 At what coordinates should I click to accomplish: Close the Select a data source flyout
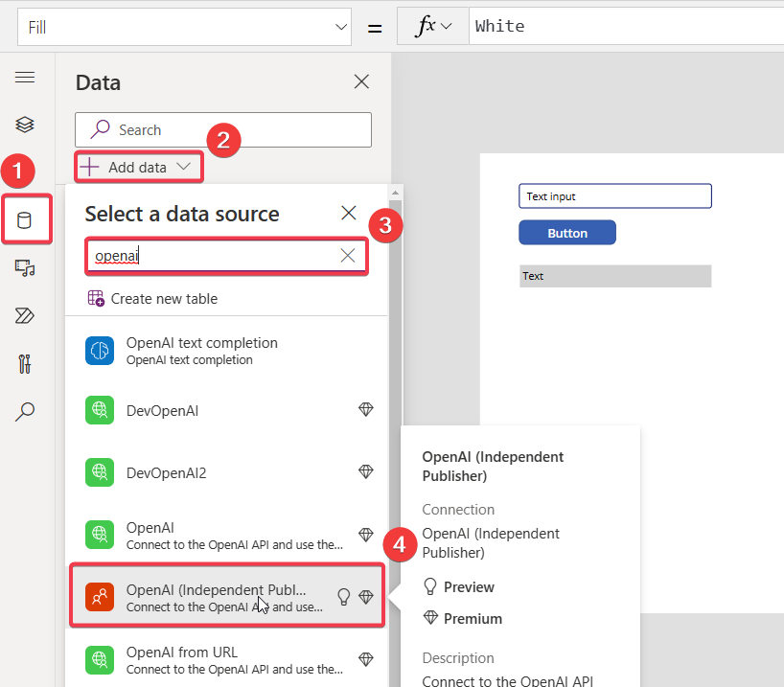click(349, 213)
